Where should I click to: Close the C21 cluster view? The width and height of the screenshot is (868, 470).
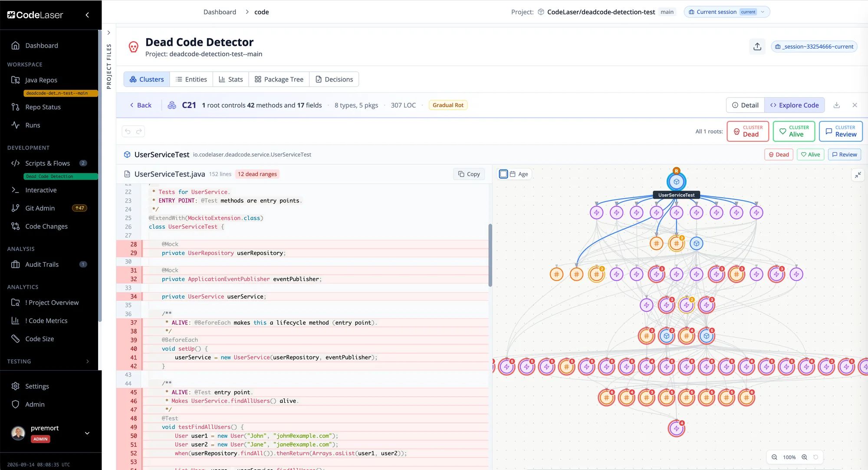[x=855, y=105]
